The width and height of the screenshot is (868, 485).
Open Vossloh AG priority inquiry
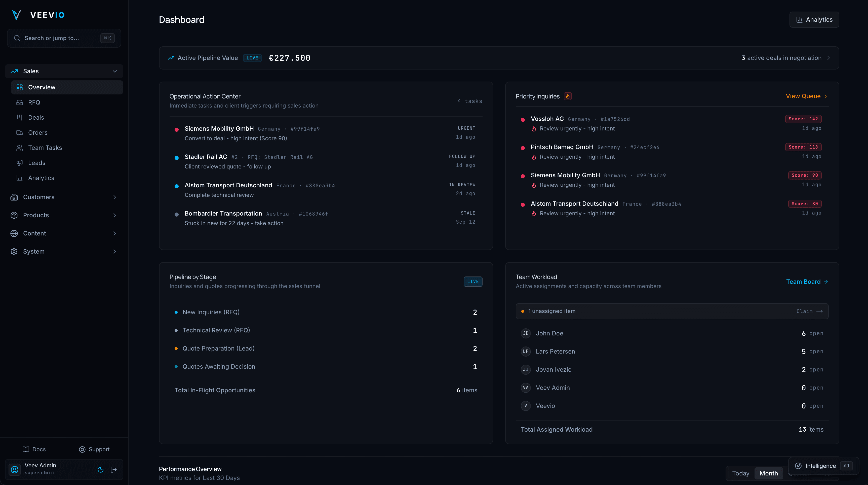[x=672, y=124]
